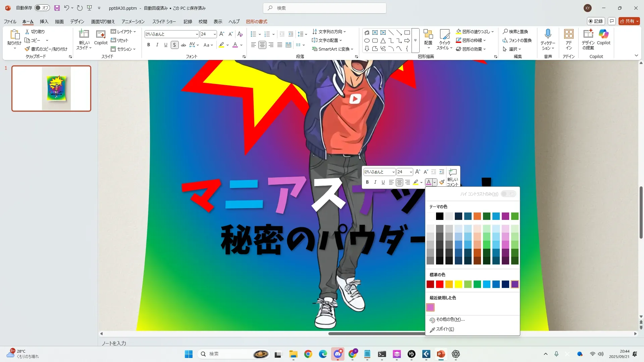644x362 pixels.
Task: Click the Copilot icon in ribbon
Action: (603, 34)
